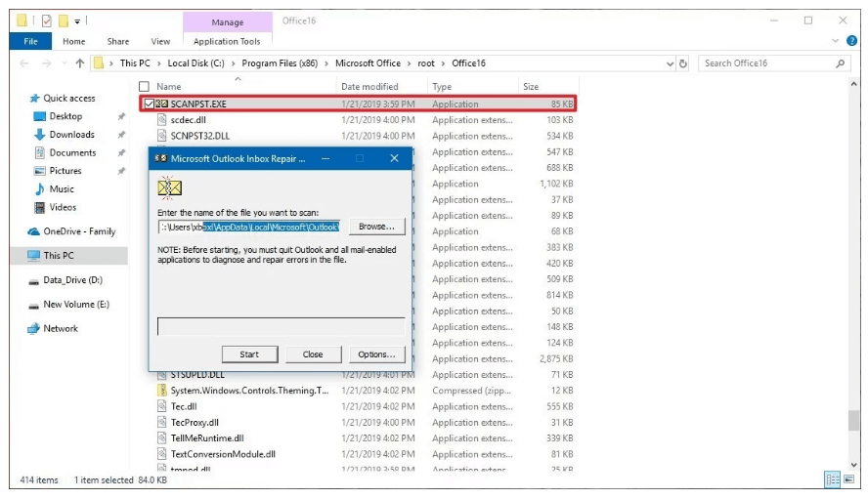
Task: Select This PC in the sidebar
Action: point(69,256)
